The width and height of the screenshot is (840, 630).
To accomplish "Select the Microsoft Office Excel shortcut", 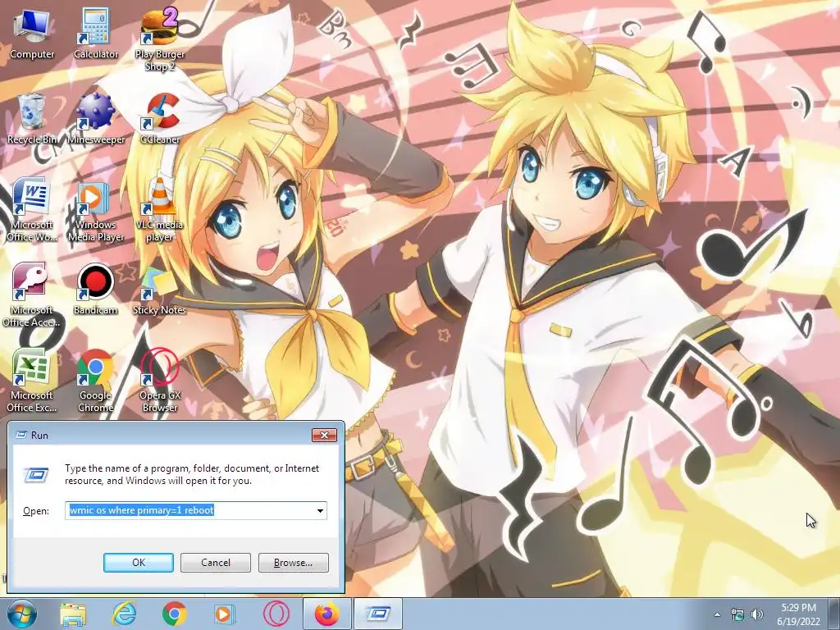I will pyautogui.click(x=32, y=381).
